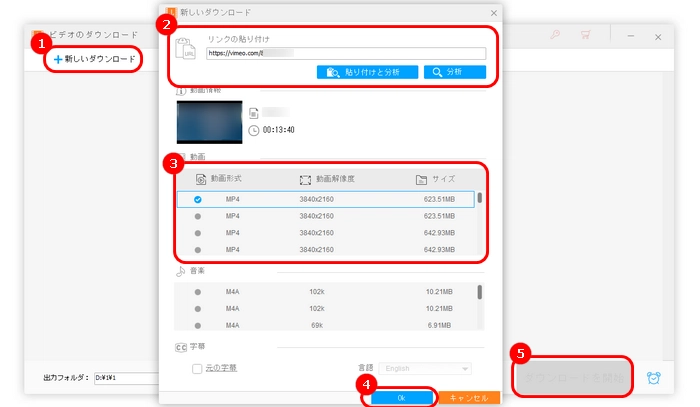Click the CC subtitle (字幕) section icon
700x407 pixels.
[181, 348]
